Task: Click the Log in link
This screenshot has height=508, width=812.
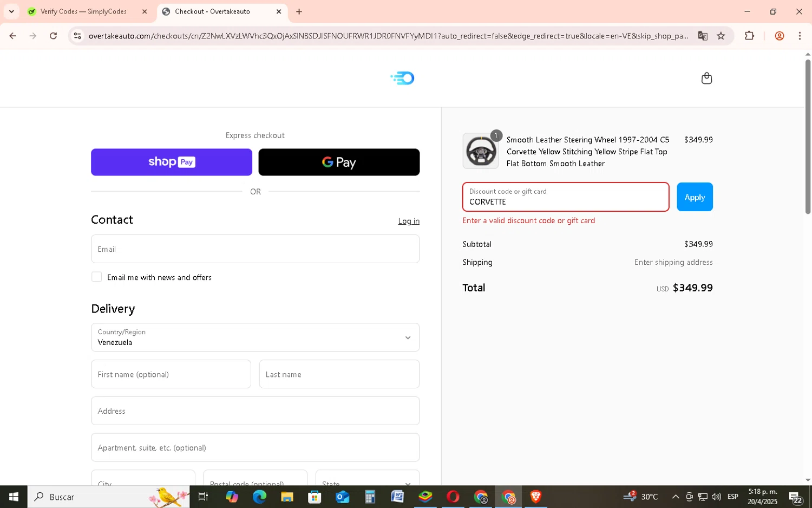Action: point(409,221)
